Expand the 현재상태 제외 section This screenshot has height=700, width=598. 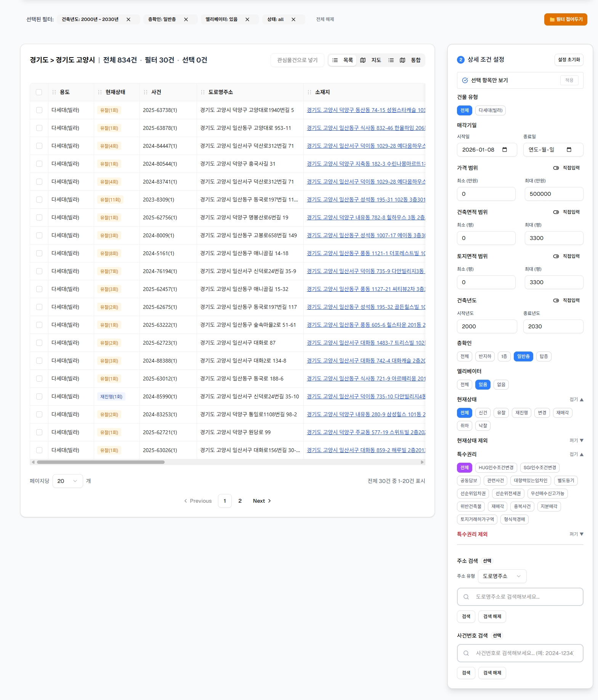(x=576, y=440)
